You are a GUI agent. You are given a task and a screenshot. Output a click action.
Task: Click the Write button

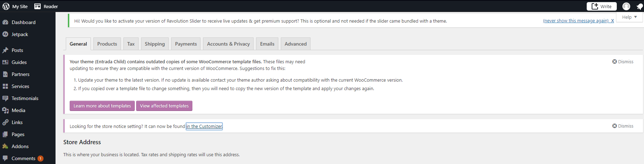tap(602, 6)
